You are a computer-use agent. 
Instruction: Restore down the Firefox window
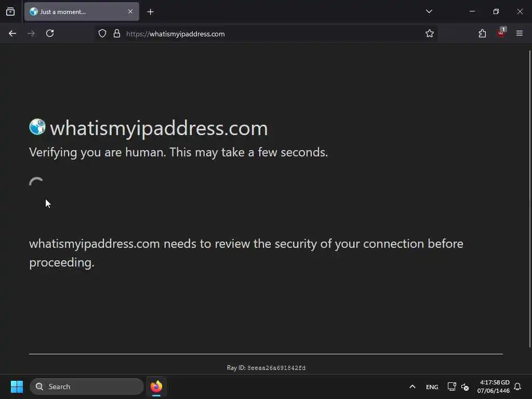coord(496,11)
